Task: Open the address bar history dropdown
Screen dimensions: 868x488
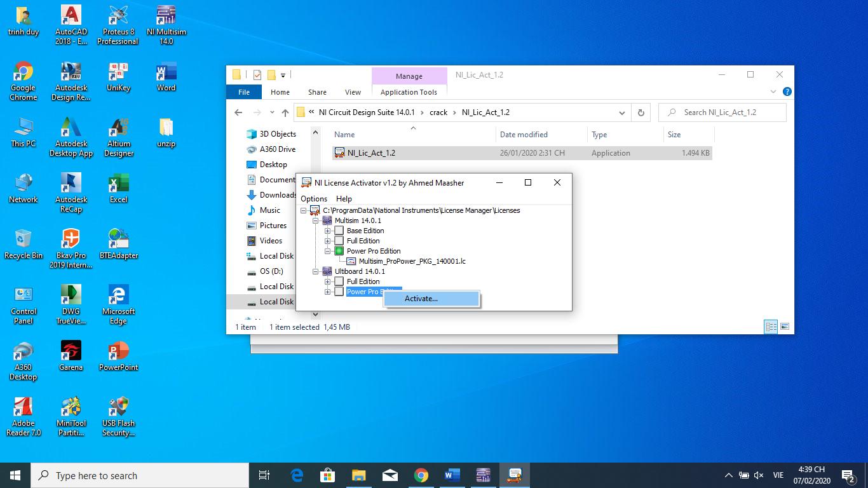Action: 621,112
